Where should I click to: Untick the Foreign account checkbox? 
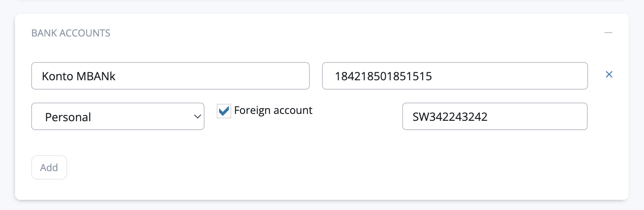pyautogui.click(x=224, y=111)
